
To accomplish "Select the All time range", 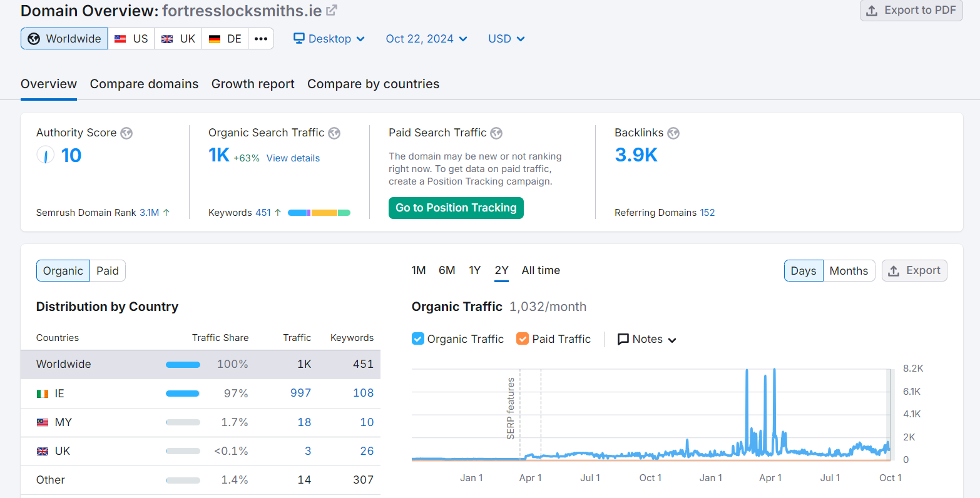I will 541,270.
